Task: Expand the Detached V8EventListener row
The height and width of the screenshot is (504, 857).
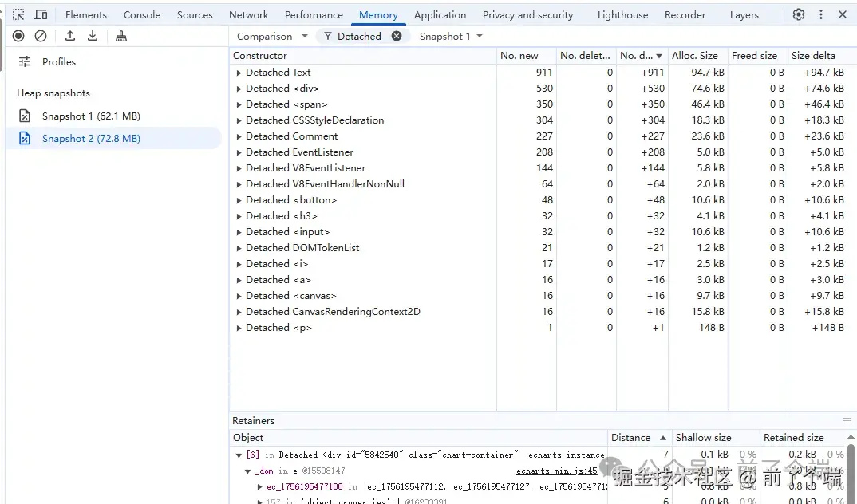Action: tap(239, 168)
